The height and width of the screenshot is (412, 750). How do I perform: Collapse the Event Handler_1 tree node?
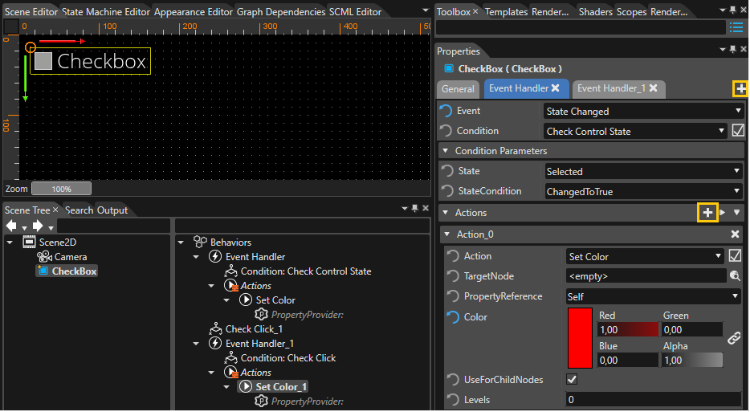[x=196, y=344]
